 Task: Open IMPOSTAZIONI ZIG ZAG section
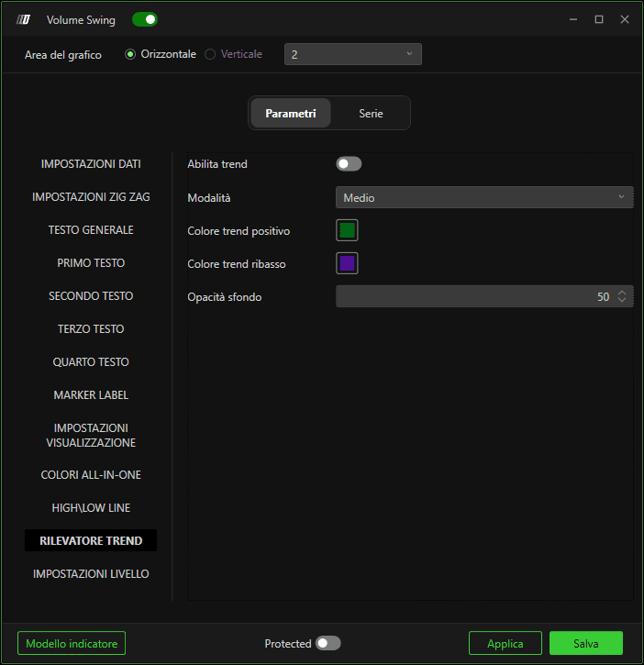coord(91,197)
